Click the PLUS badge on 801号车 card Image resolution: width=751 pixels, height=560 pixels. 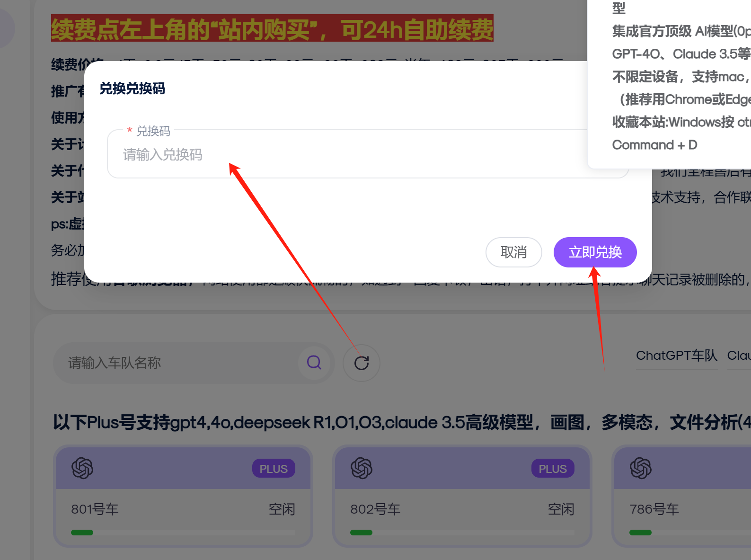[274, 469]
